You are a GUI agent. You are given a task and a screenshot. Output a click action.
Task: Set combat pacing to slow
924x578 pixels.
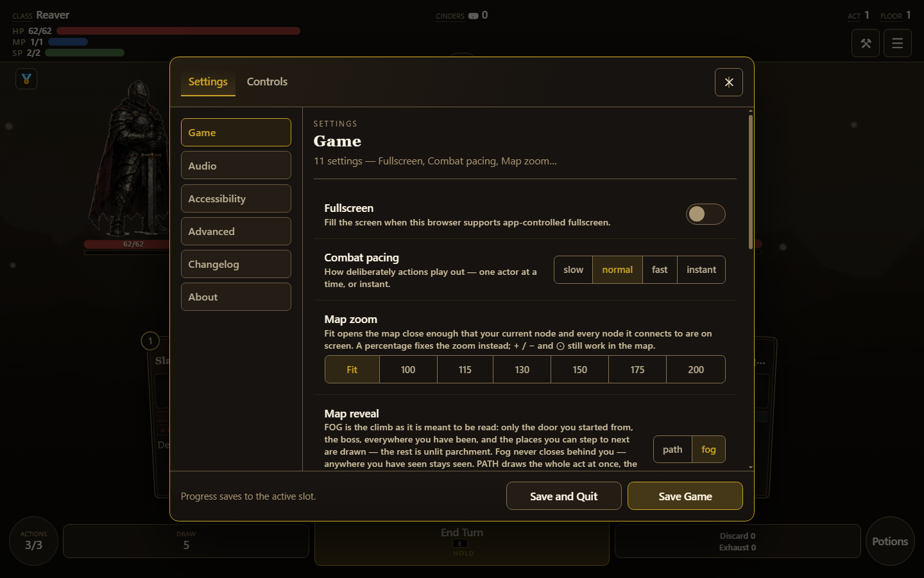click(574, 270)
